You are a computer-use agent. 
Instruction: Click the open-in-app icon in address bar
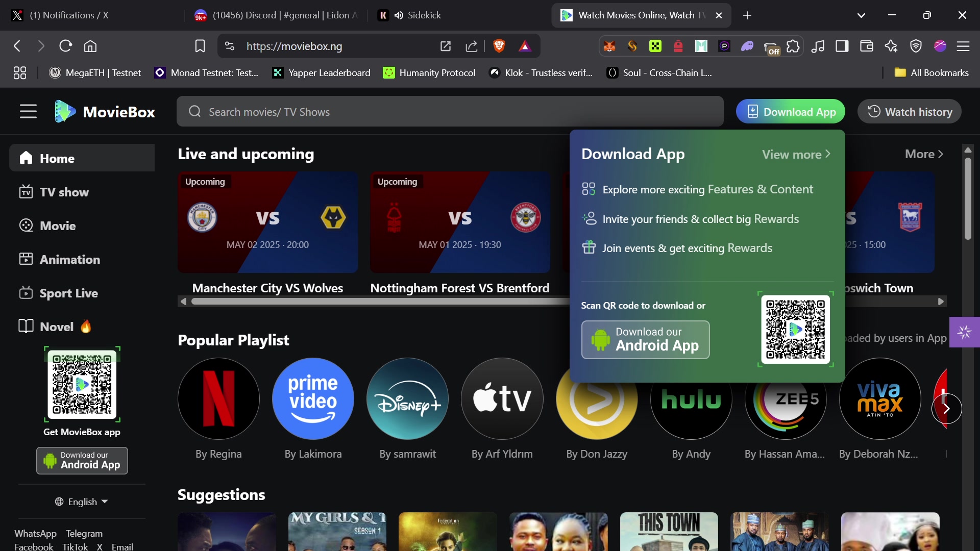point(446,46)
